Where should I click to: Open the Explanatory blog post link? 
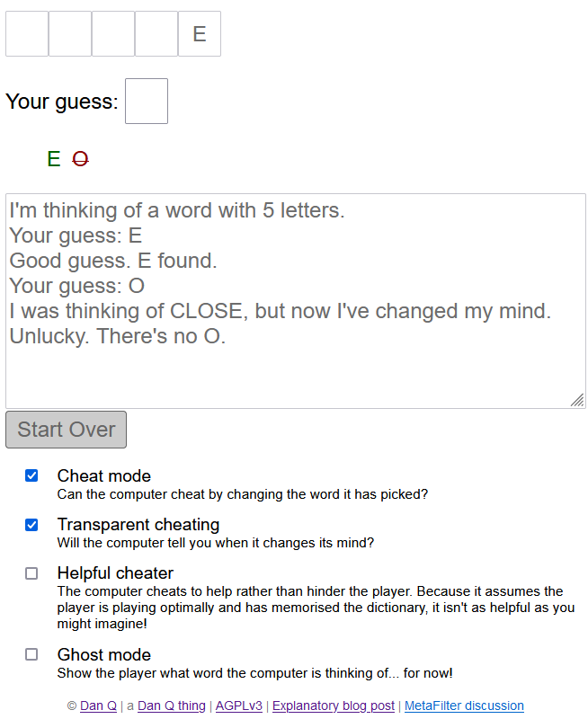[x=334, y=706]
